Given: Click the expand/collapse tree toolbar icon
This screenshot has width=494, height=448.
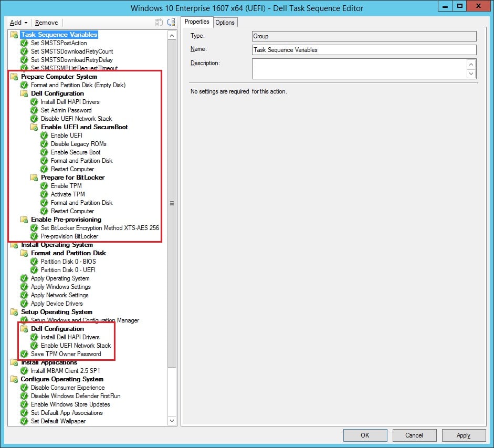Looking at the screenshot, I should click(171, 23).
